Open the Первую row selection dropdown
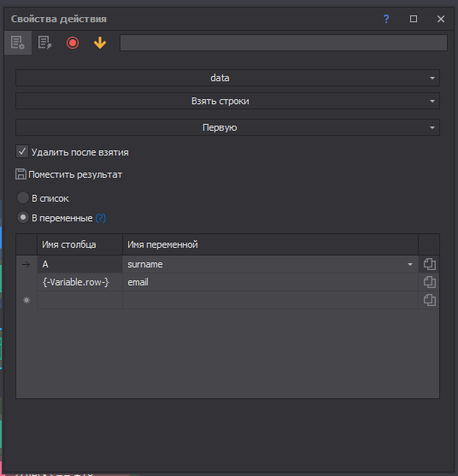458x476 pixels. point(227,127)
